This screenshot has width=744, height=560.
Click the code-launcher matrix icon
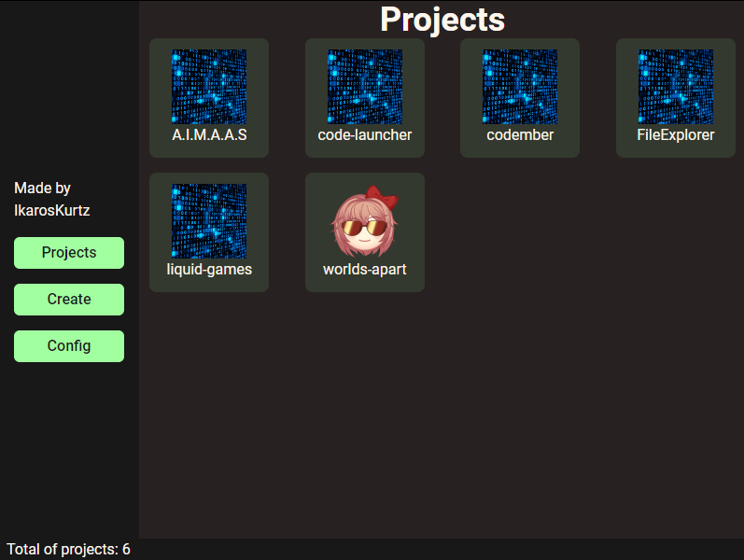point(364,87)
